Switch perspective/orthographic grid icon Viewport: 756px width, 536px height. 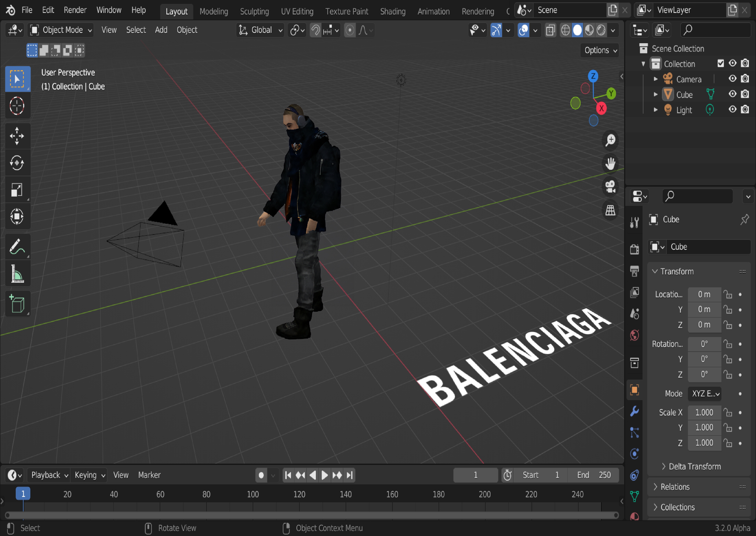click(x=610, y=210)
